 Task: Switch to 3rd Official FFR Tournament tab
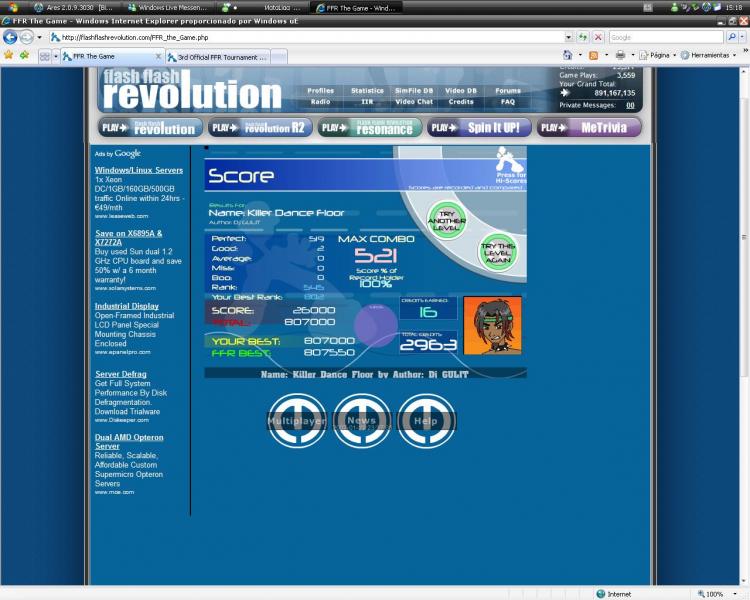coord(216,57)
